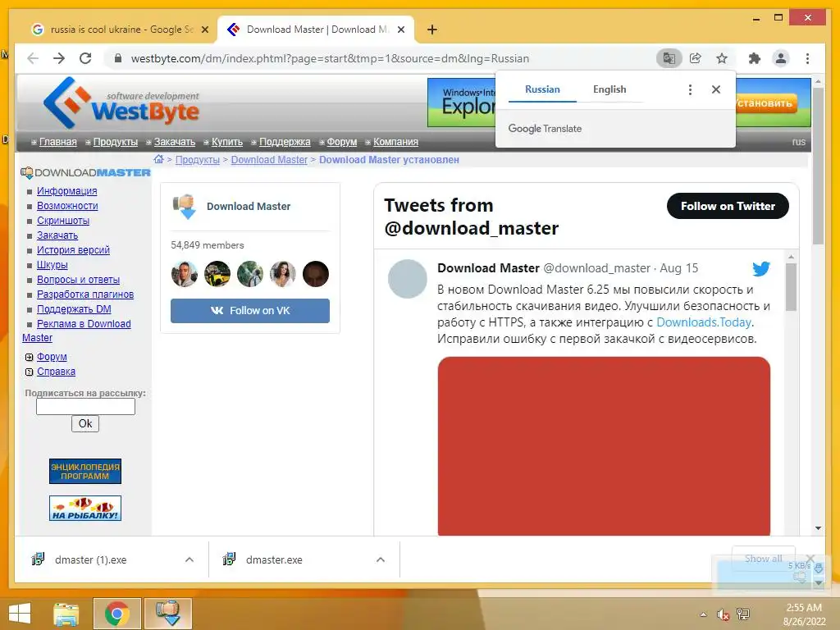Click the tweet author avatar
Screen dimensions: 840x630
407,279
